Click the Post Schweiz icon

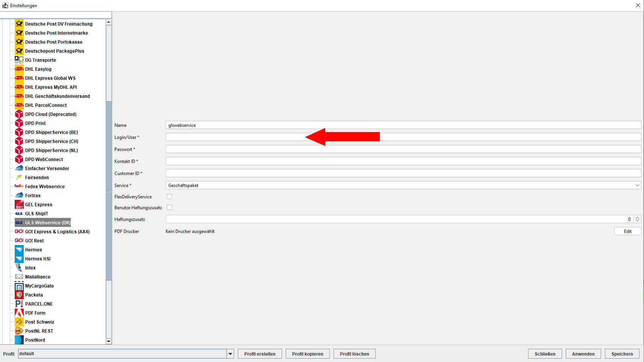point(19,322)
